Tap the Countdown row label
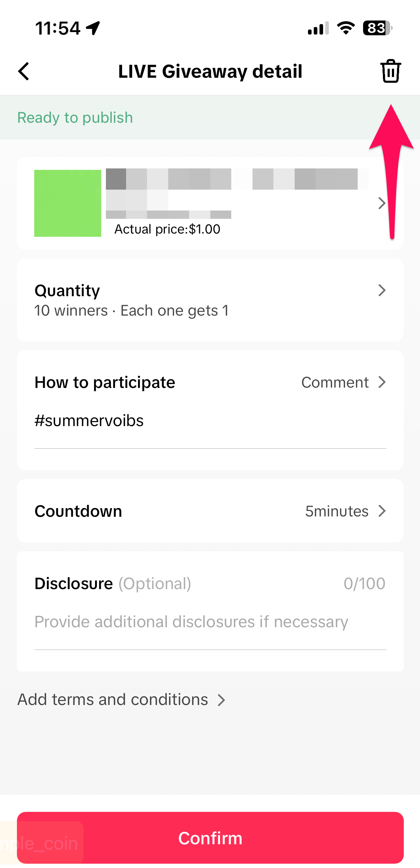Viewport: 420px width, 868px height. coord(78,511)
